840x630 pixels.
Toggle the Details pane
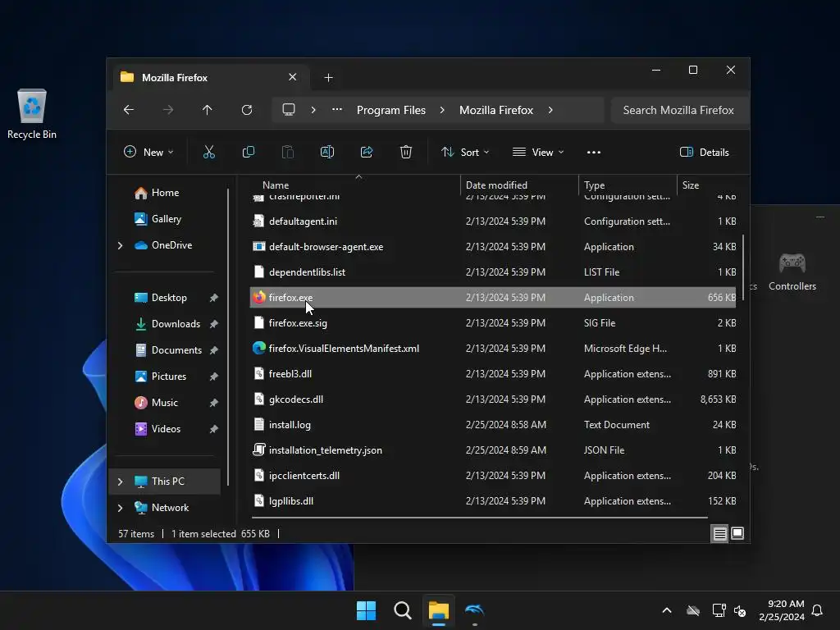click(x=705, y=152)
